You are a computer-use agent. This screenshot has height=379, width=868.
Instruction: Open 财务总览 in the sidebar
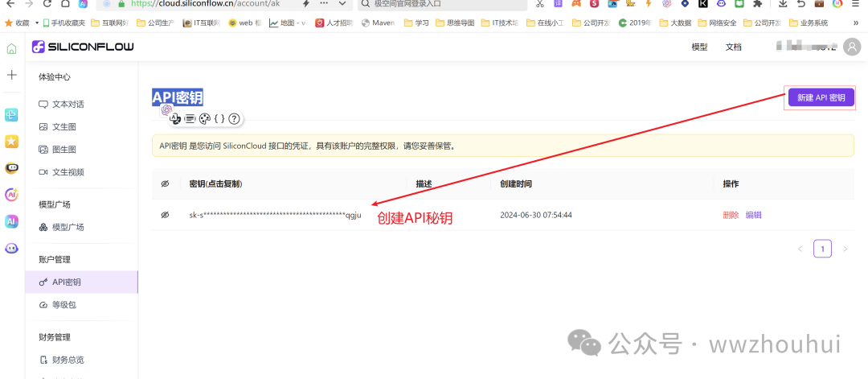tap(82, 360)
